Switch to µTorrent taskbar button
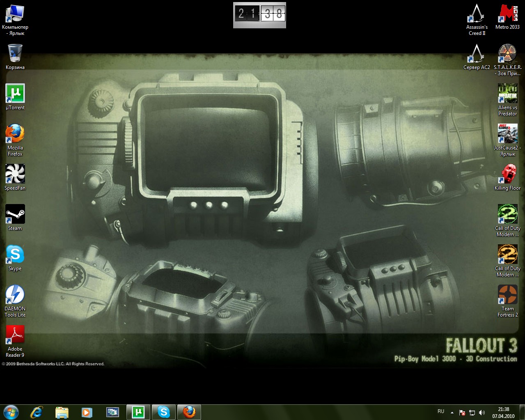 click(138, 412)
